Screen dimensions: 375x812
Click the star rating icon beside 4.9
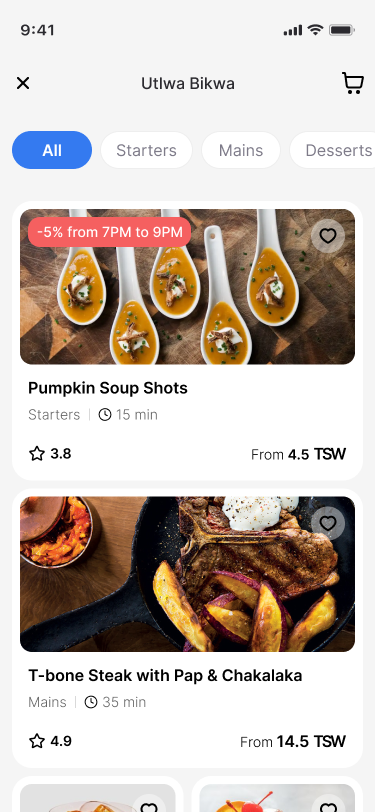point(37,742)
